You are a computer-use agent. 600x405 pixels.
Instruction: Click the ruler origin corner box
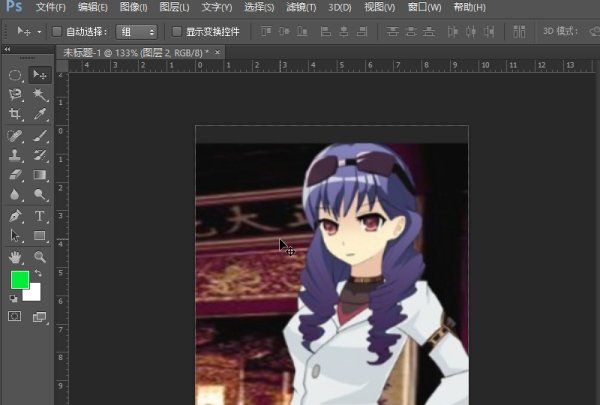click(x=62, y=66)
